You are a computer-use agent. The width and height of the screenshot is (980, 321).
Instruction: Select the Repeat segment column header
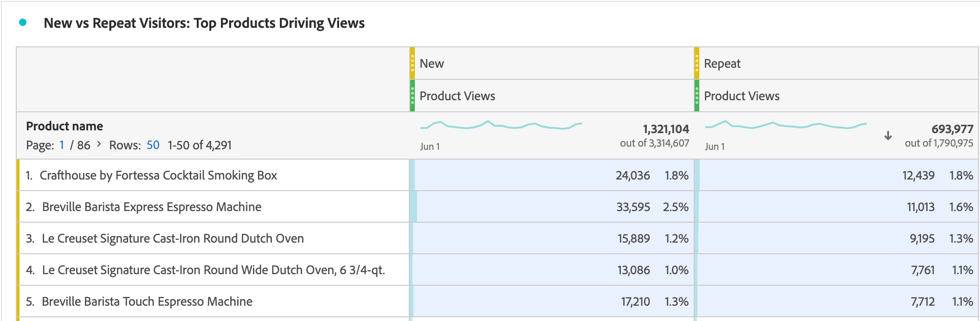point(836,63)
